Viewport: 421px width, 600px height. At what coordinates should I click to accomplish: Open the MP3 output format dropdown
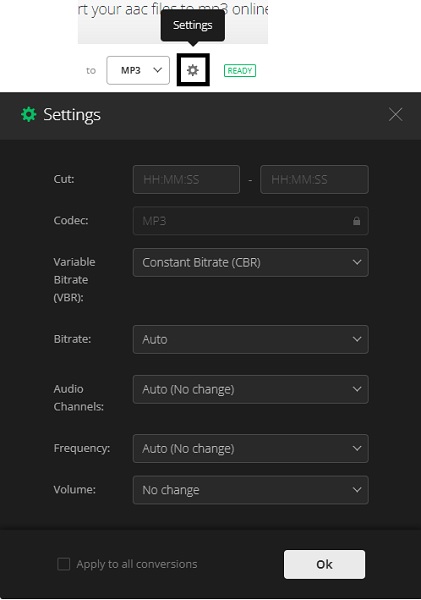[138, 70]
